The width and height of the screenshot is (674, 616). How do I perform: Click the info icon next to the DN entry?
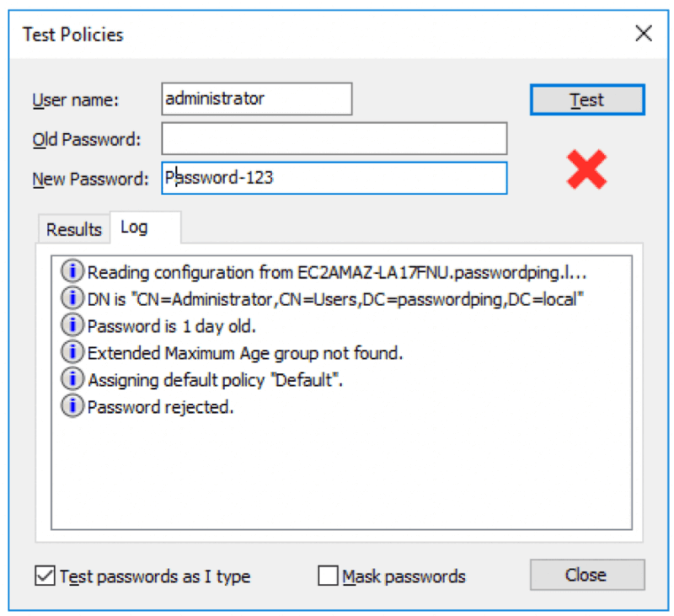point(72,297)
